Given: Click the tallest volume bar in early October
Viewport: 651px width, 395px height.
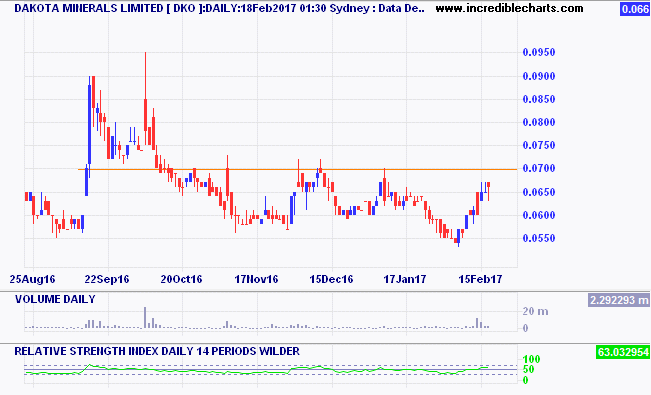Looking at the screenshot, I should tap(145, 318).
